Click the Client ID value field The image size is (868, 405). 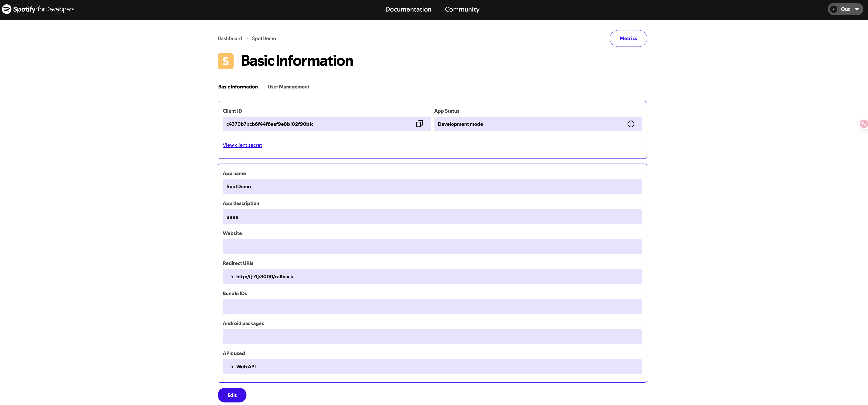point(326,124)
